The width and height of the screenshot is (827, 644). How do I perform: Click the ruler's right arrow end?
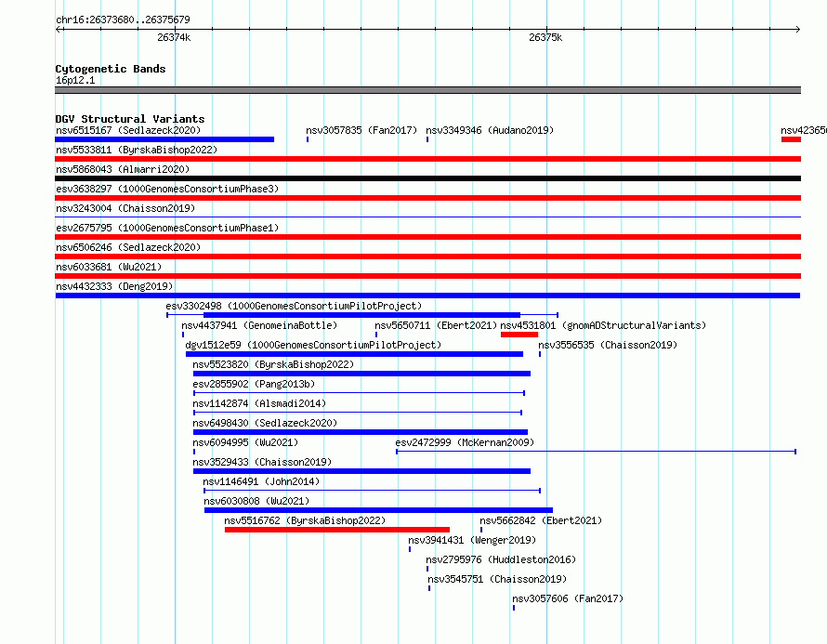click(797, 29)
